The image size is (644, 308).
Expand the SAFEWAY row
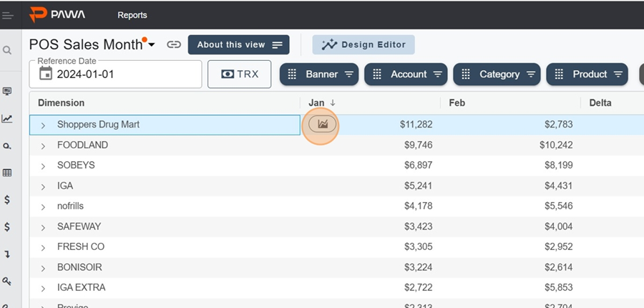pos(43,227)
